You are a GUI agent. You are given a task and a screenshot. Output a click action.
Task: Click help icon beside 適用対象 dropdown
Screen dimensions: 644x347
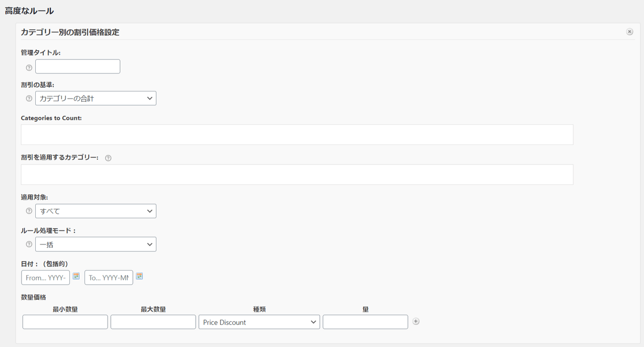[x=29, y=211]
